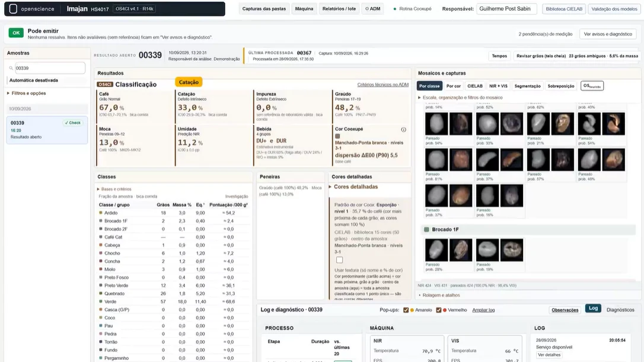644x362 pixels.
Task: Open color grain thumbnail labeled prob. 57%
Action: coord(563,159)
